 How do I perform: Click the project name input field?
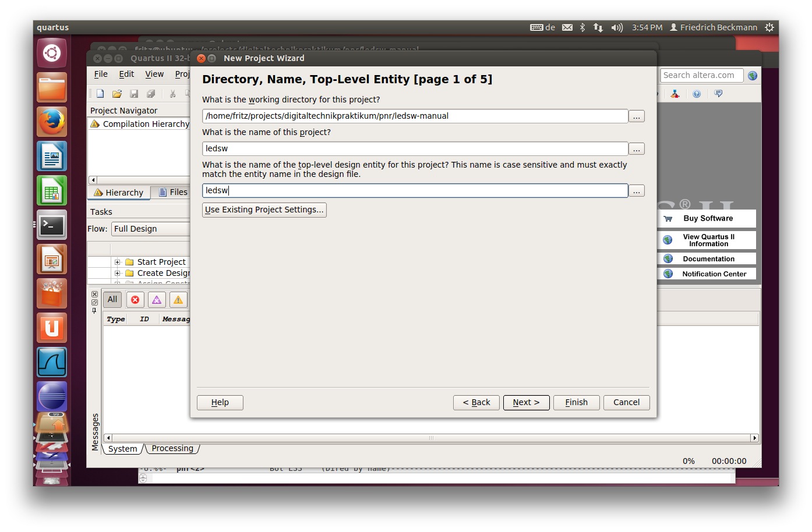(415, 148)
